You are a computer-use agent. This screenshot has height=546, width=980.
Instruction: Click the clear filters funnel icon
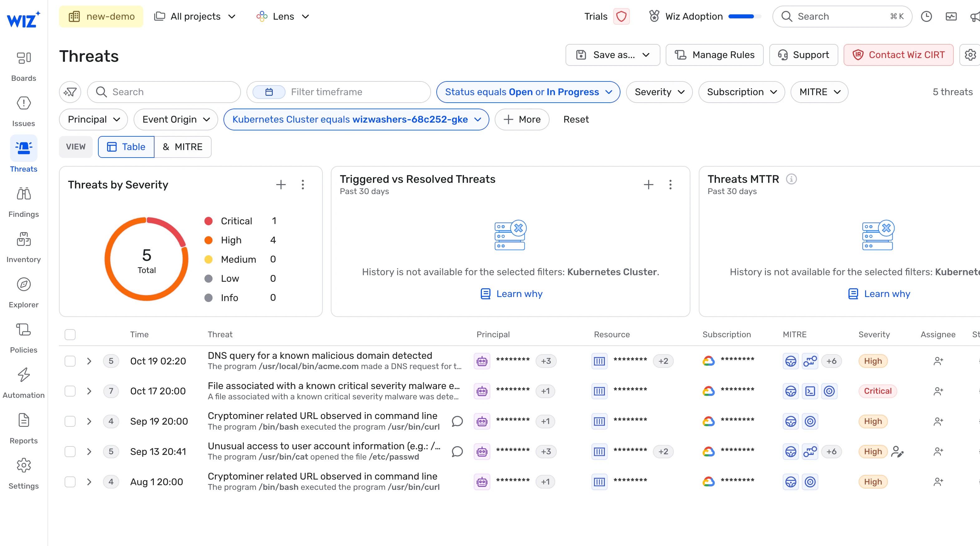70,92
